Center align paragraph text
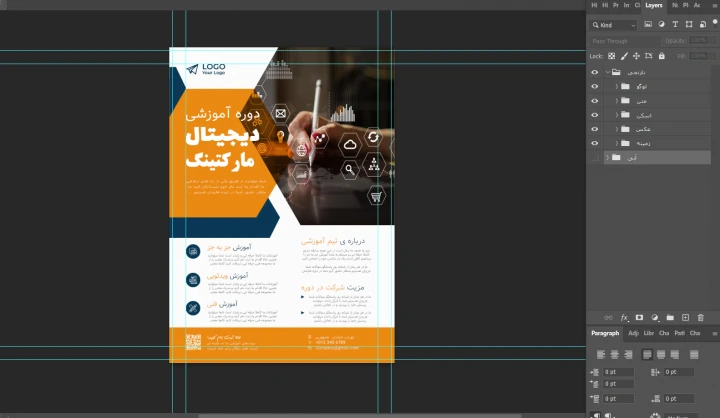Screen dimensions: 720x418 [615, 354]
